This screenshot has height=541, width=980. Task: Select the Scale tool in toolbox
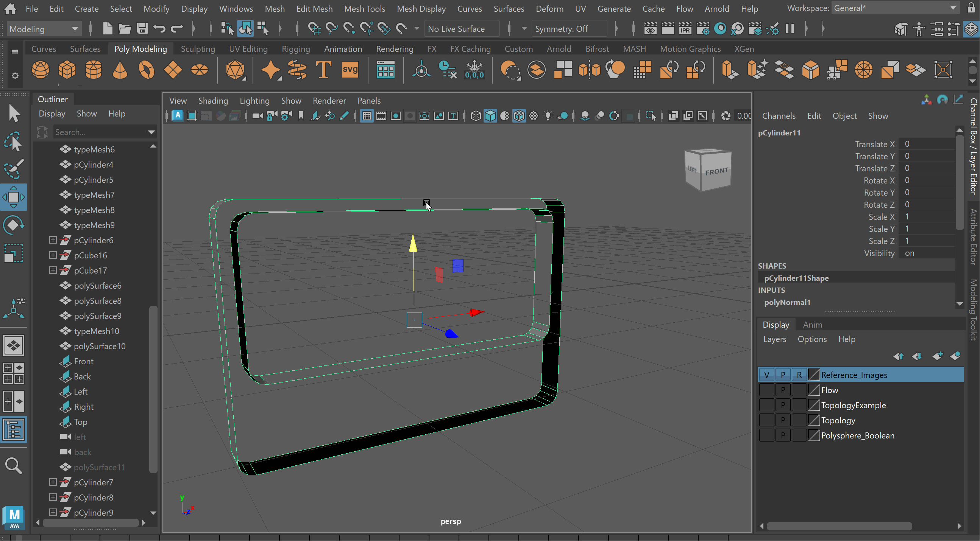(13, 253)
